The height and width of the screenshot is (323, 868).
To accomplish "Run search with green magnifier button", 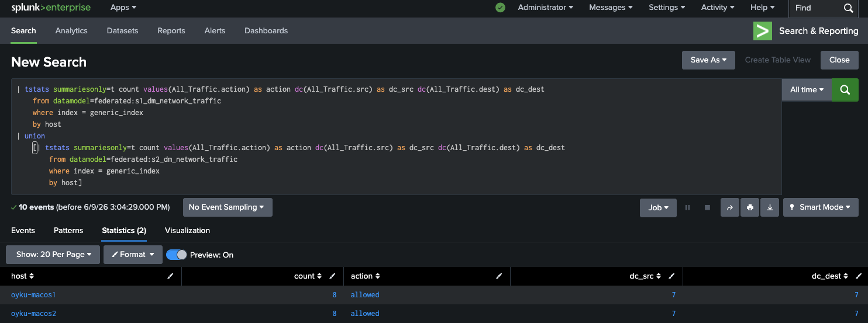I will point(845,90).
